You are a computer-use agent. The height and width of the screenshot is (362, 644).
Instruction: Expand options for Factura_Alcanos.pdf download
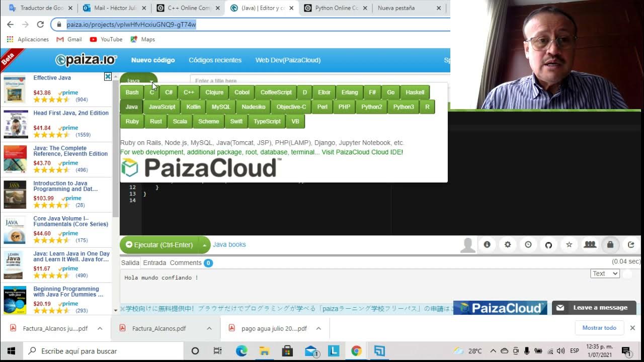209,328
